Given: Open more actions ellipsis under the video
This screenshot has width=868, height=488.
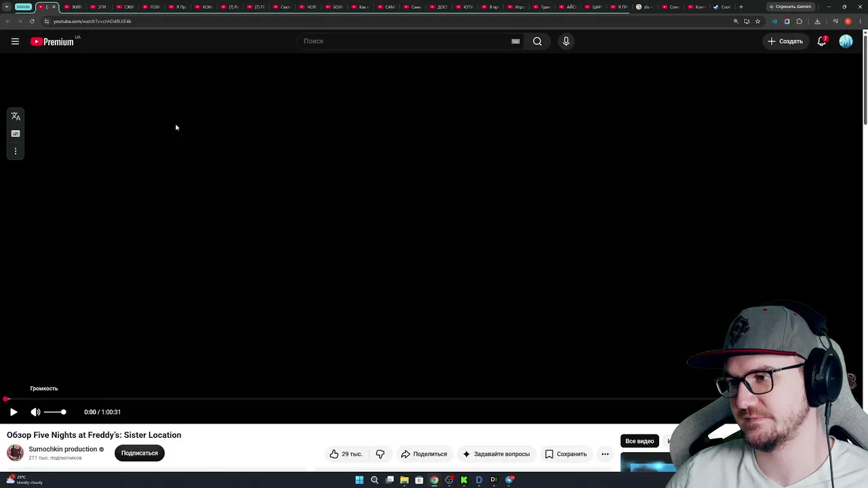Looking at the screenshot, I should click(x=605, y=454).
